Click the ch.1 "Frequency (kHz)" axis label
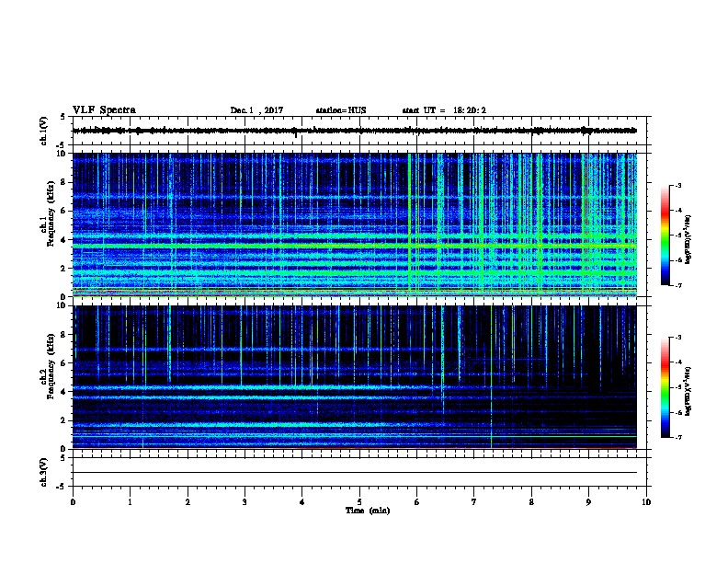 [x=51, y=213]
